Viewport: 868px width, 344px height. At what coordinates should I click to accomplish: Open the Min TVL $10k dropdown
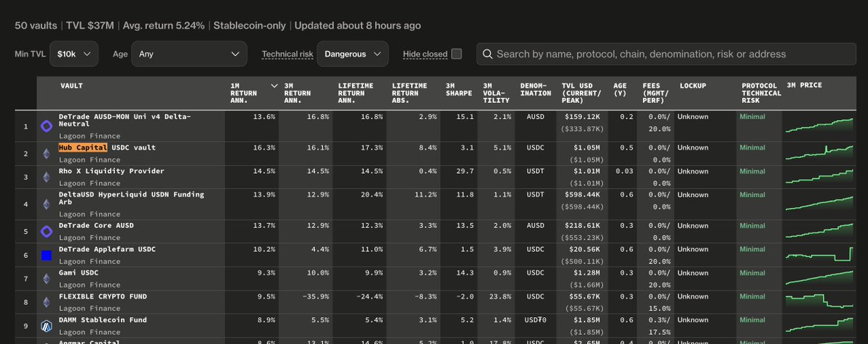(x=74, y=54)
